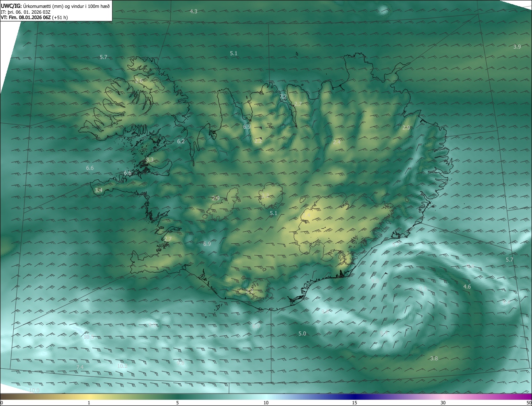
Task: Click the 10.2 value label
Action: (x=122, y=366)
